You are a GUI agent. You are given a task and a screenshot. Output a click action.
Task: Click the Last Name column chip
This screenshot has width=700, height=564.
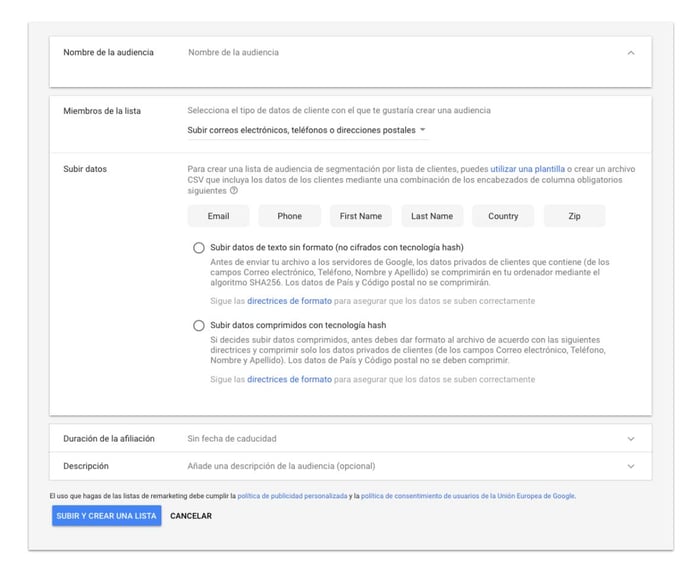(x=432, y=216)
